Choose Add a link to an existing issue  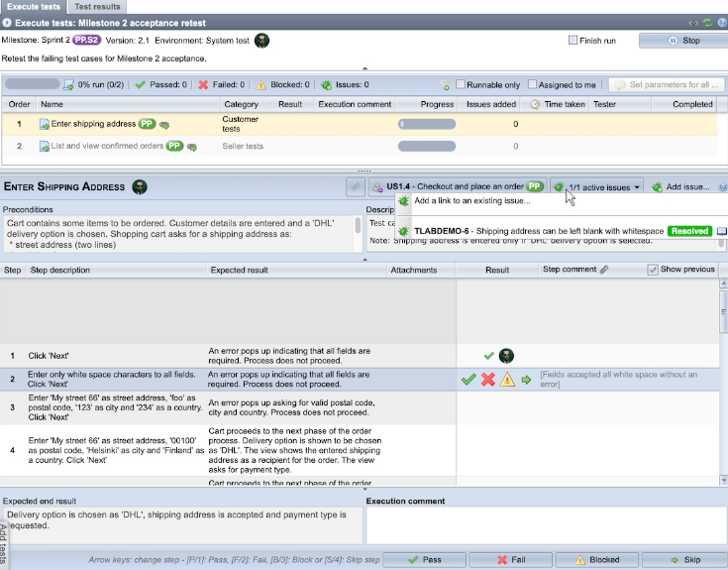tap(472, 200)
